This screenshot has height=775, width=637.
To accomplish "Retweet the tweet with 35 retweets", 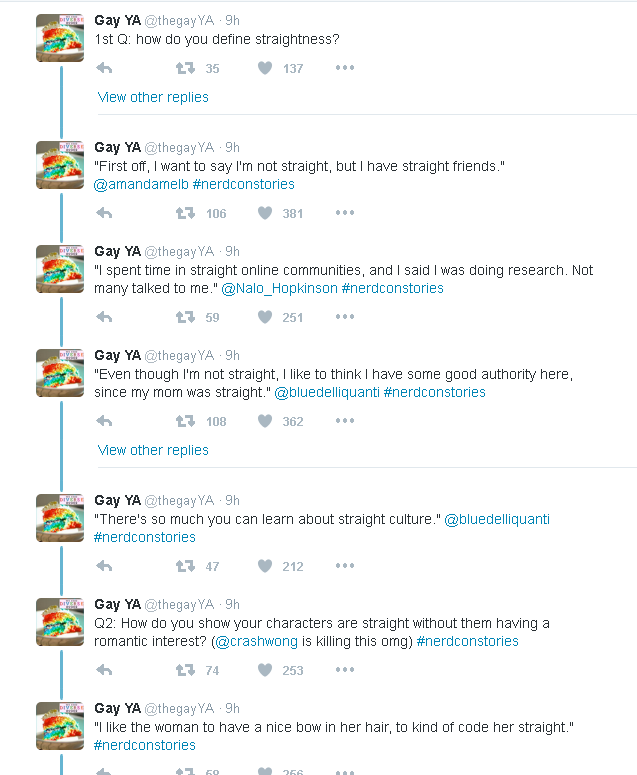I will tap(185, 69).
